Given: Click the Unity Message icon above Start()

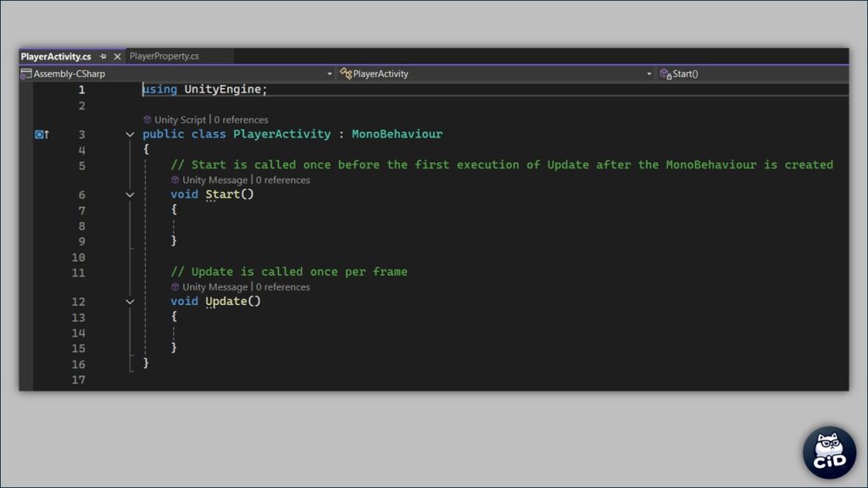Looking at the screenshot, I should point(175,180).
